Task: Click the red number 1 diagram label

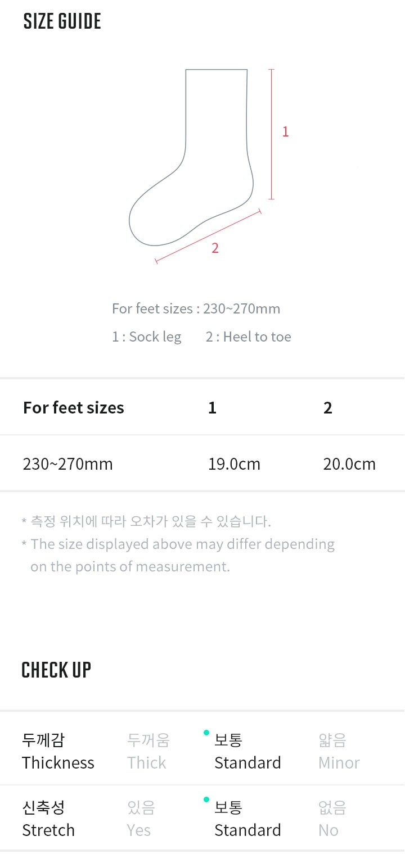Action: pyautogui.click(x=285, y=132)
